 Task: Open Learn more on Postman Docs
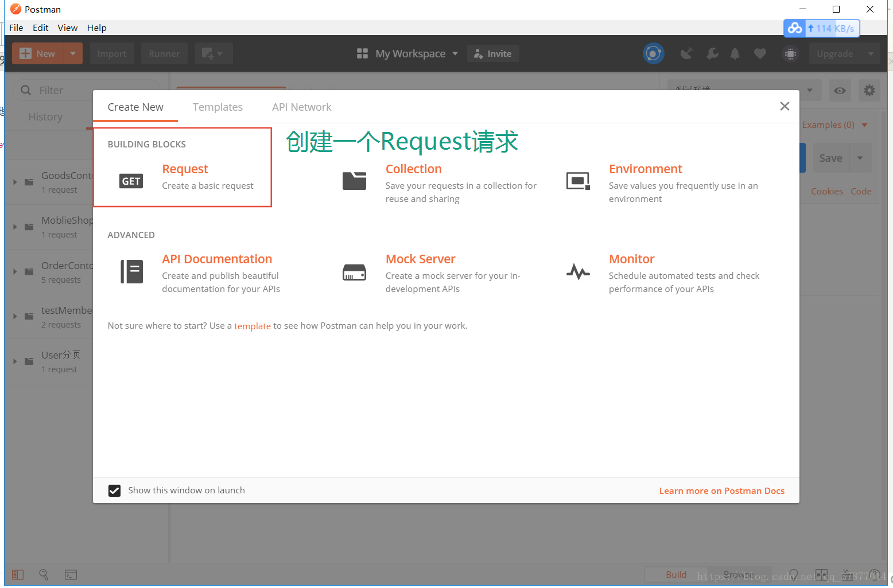721,490
